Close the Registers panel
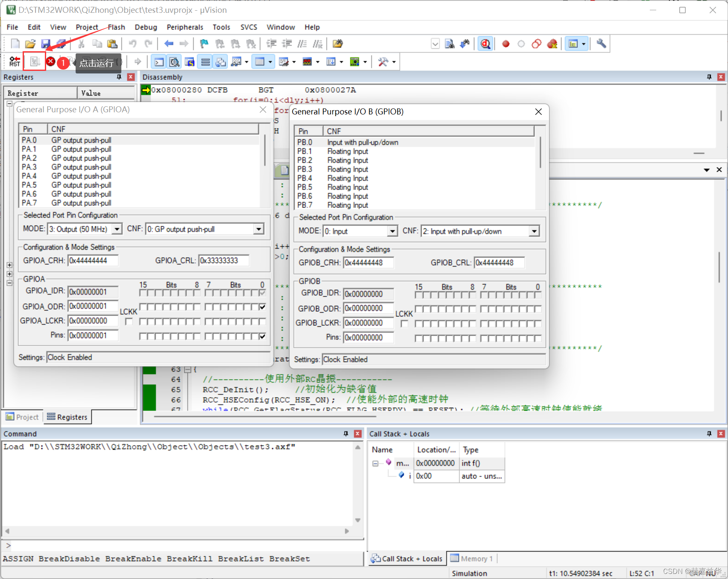Viewport: 728px width, 579px height. click(x=131, y=77)
